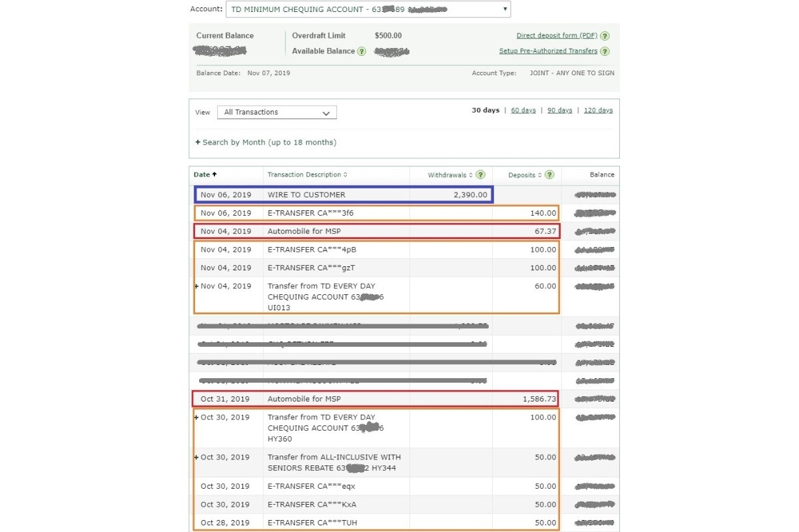Switch to the 60 days view
The image size is (799, 532).
[x=523, y=111]
